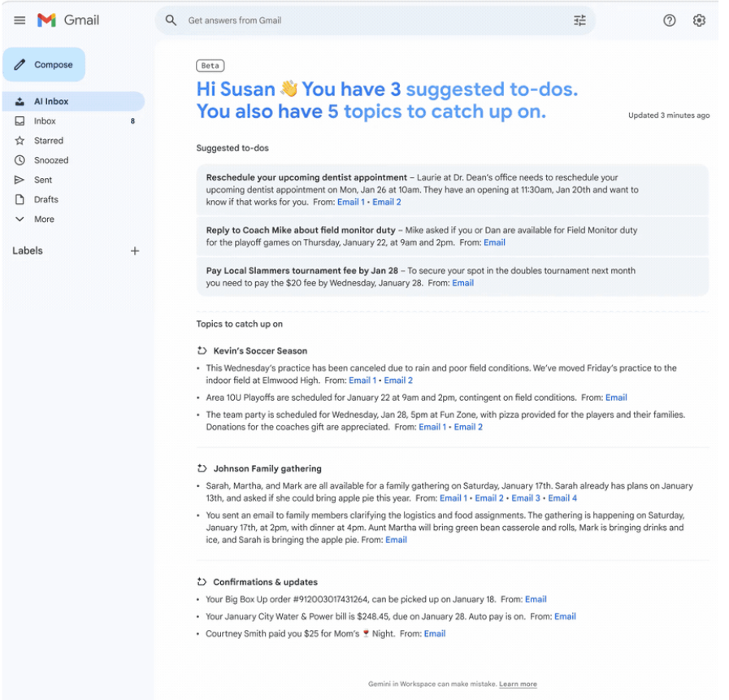Open the Help question mark icon

click(669, 20)
